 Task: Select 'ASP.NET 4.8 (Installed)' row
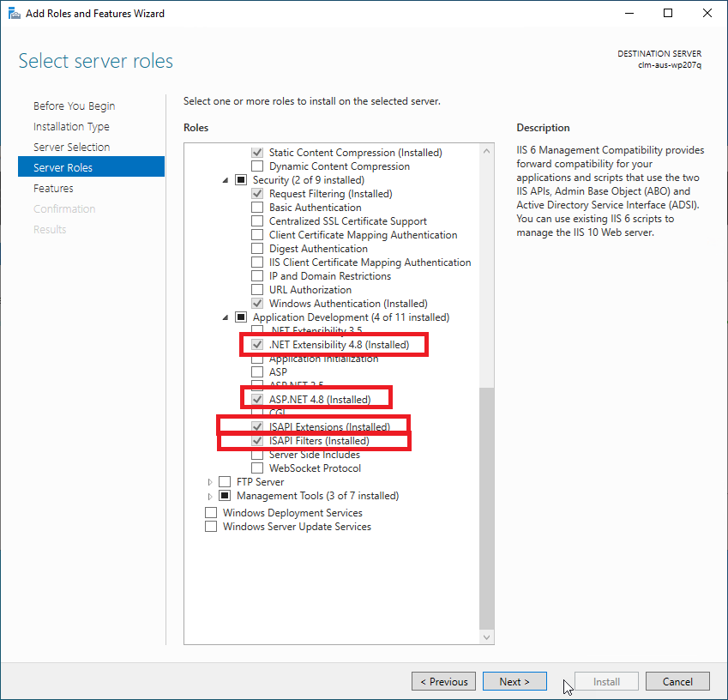point(320,400)
